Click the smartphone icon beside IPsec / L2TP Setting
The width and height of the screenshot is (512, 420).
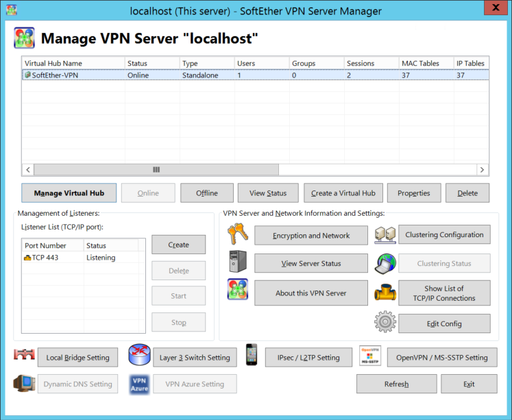click(252, 355)
